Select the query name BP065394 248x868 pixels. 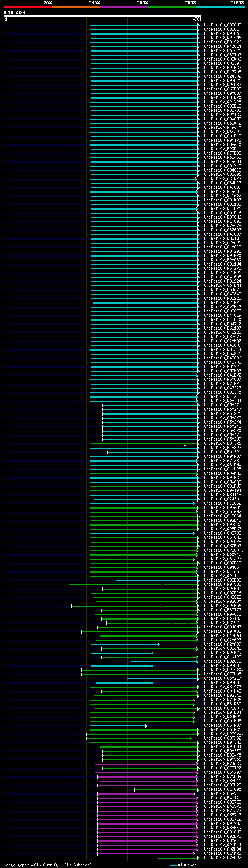click(15, 12)
